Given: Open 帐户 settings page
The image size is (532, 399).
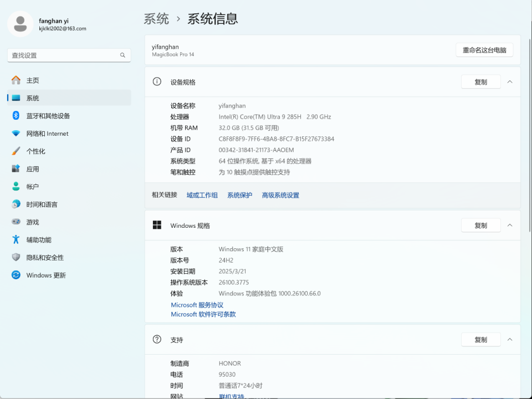Looking at the screenshot, I should (69, 187).
